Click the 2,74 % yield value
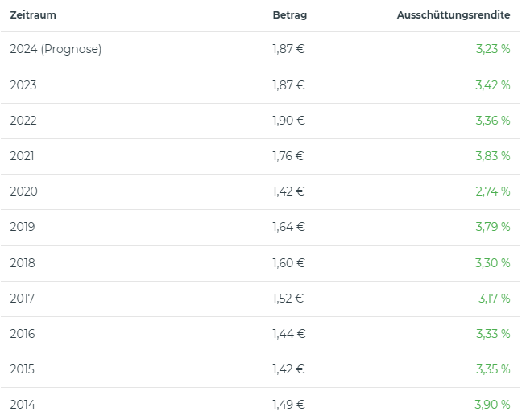The image size is (522, 420). [492, 191]
